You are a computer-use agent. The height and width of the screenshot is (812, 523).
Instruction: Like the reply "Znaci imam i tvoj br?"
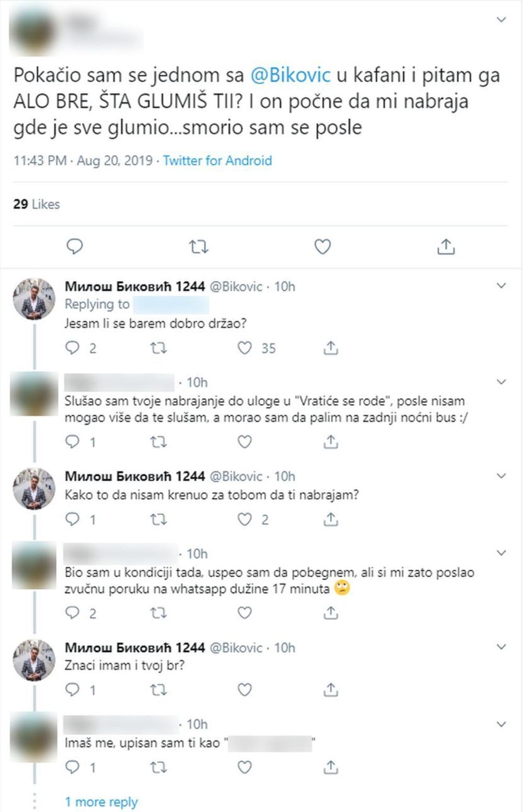click(245, 690)
